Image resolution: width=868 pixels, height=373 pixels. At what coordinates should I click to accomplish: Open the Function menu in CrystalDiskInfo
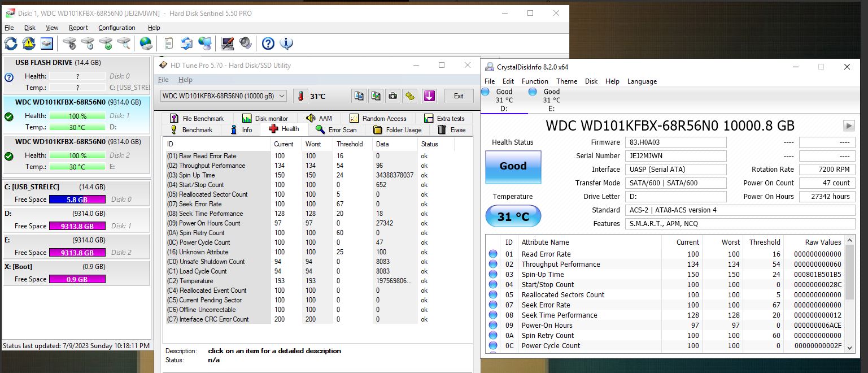point(534,81)
